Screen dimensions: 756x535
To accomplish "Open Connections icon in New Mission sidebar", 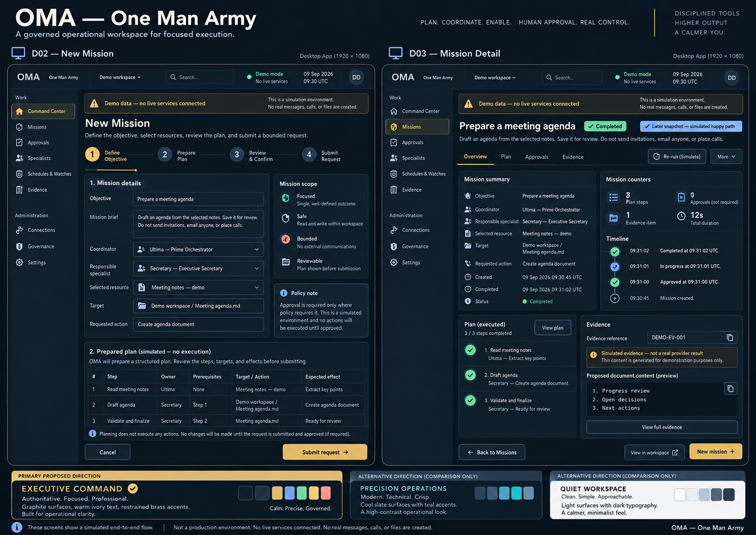I will point(19,230).
